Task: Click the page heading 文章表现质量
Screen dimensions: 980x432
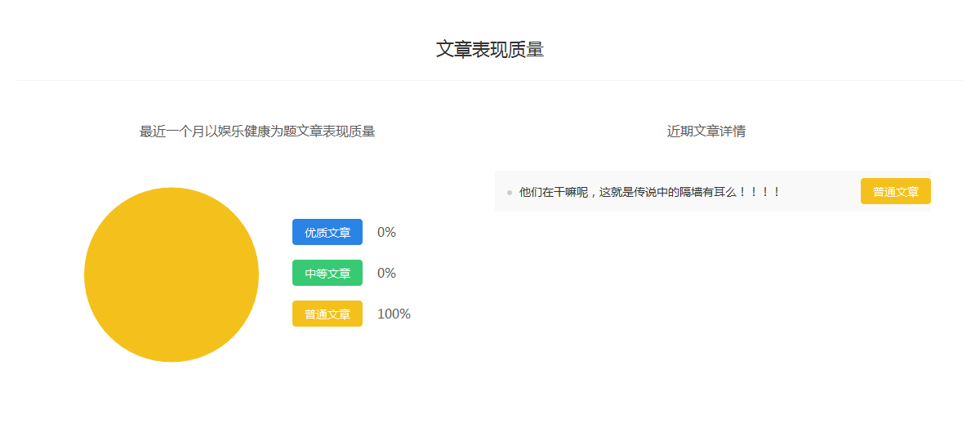Action: (x=490, y=49)
